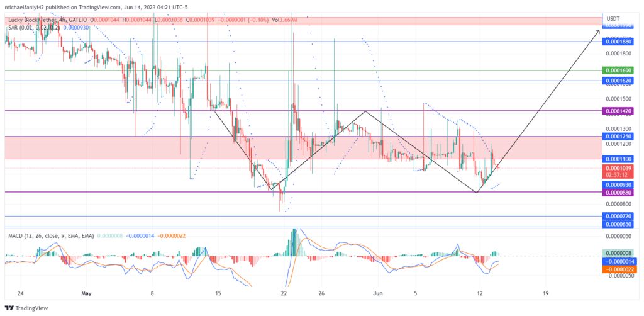Click the 24 date label on time axis
This screenshot has height=316, width=644.
[x=21, y=294]
